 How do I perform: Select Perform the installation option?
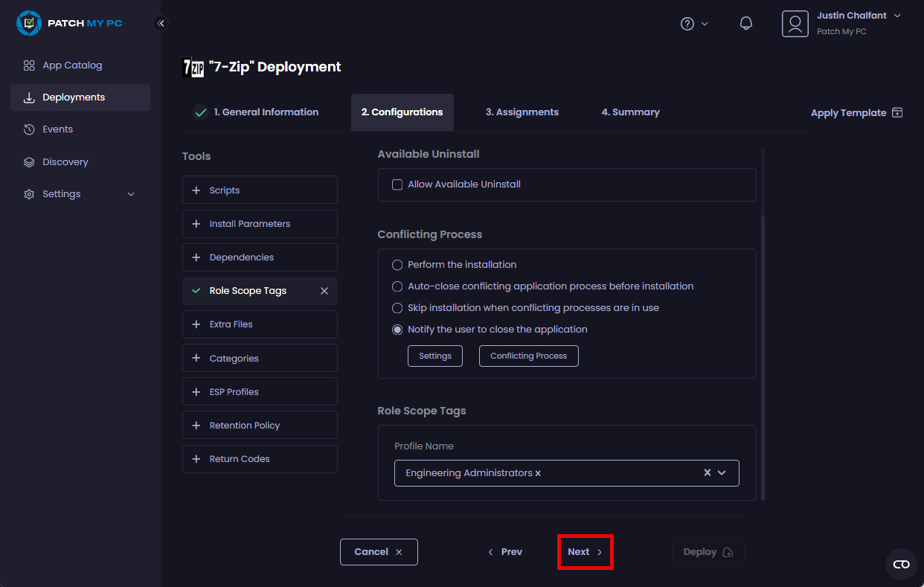(397, 265)
